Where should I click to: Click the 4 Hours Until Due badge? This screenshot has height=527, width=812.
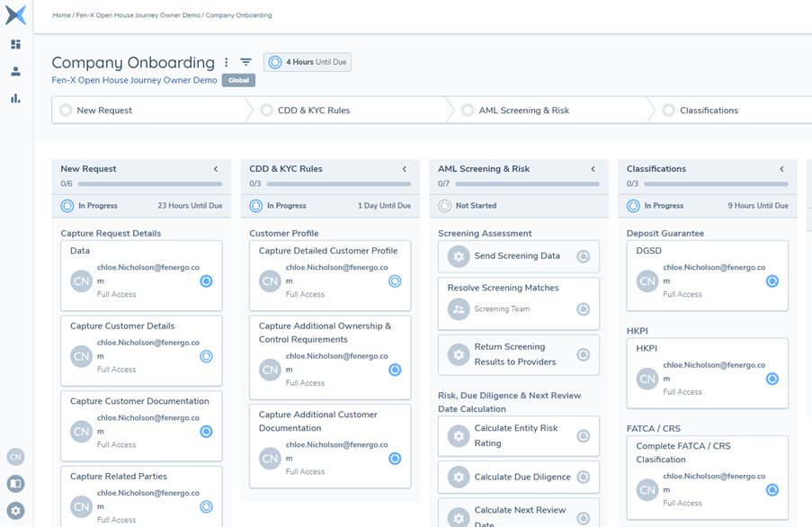[308, 62]
